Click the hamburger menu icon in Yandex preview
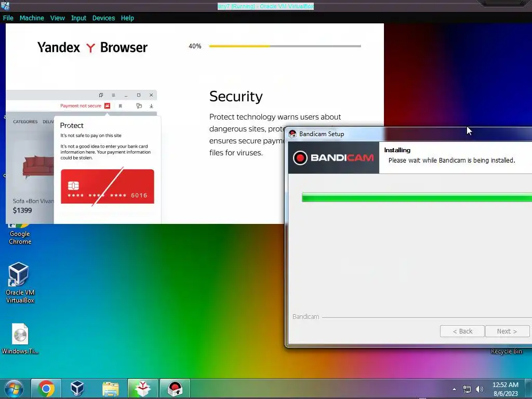The width and height of the screenshot is (532, 399). point(113,95)
